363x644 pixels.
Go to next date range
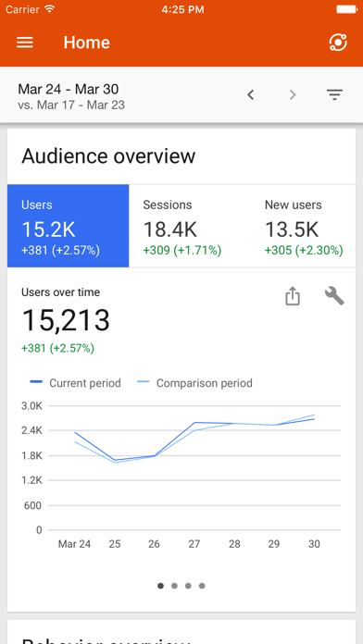pyautogui.click(x=293, y=95)
